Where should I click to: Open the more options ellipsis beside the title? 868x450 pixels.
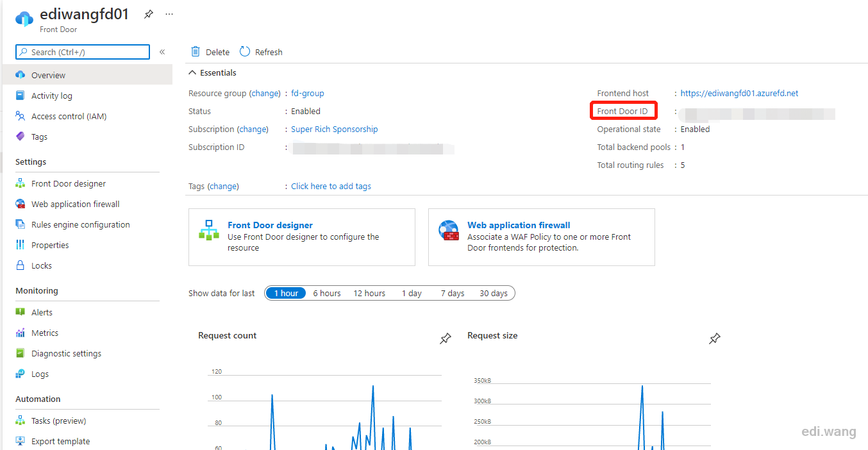pyautogui.click(x=169, y=14)
